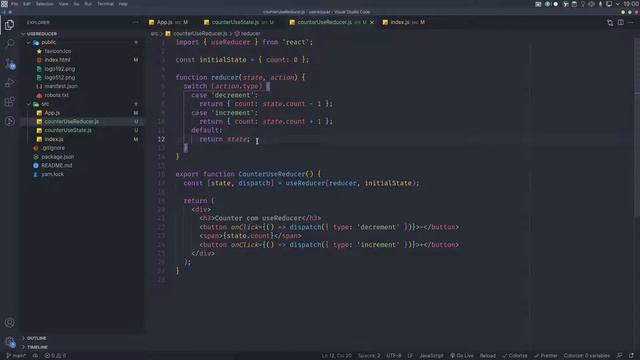This screenshot has height=360, width=640.
Task: Click JavaScript language mode in status bar
Action: point(431,356)
